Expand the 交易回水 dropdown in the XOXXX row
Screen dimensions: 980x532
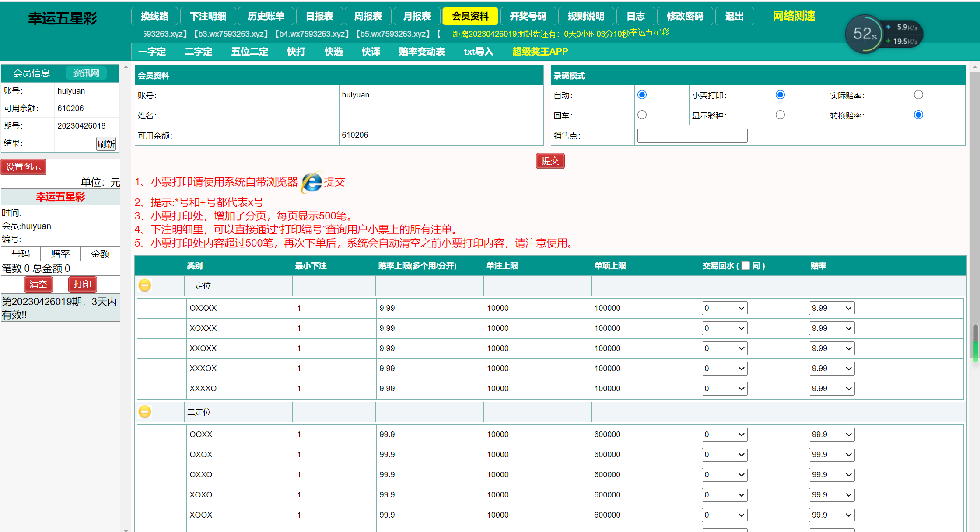tap(724, 328)
